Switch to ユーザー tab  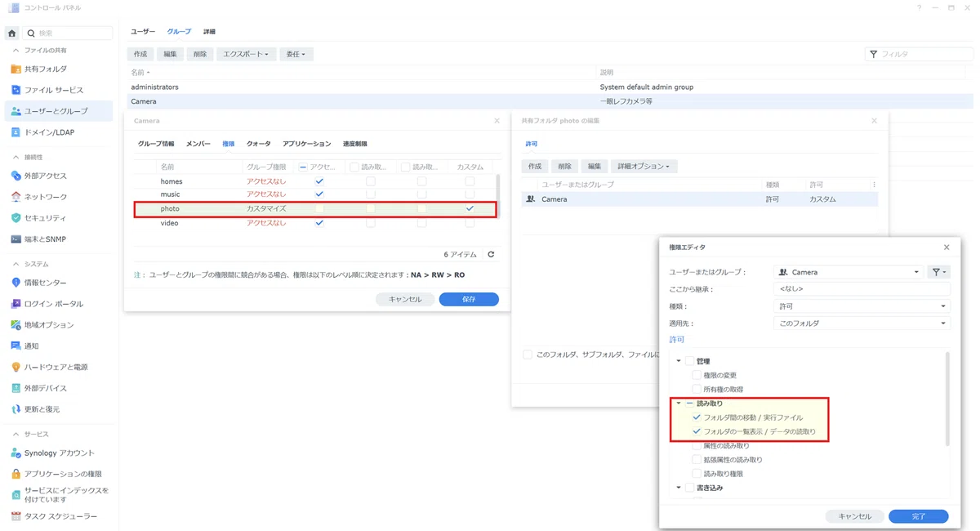[143, 32]
